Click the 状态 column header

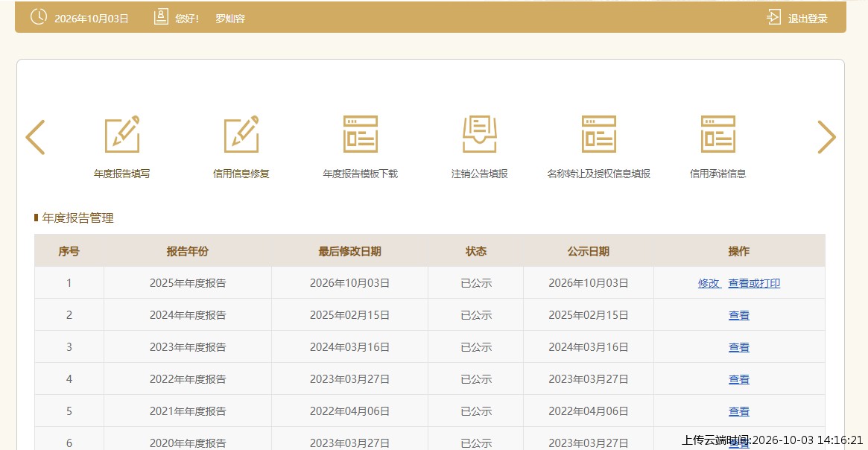tap(476, 251)
